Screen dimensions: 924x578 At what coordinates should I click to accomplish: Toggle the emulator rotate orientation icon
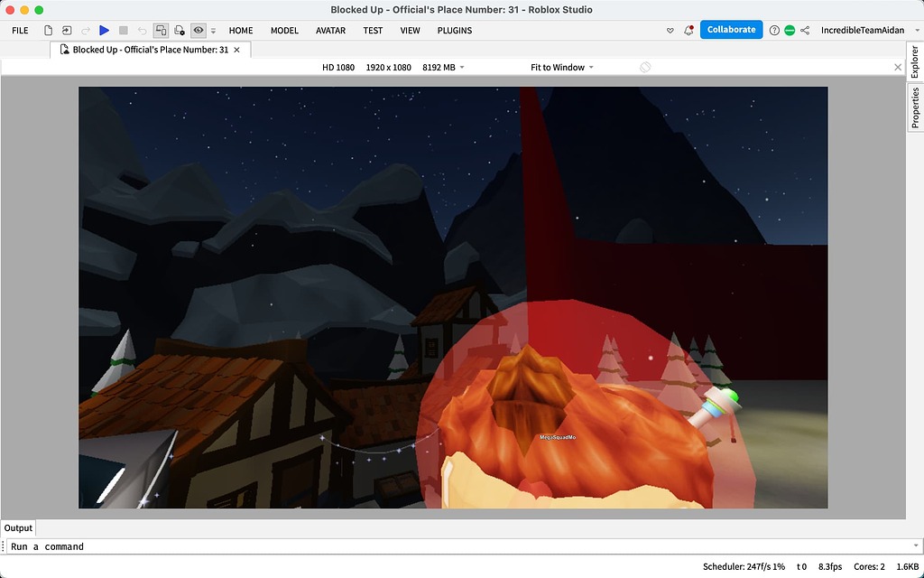point(645,68)
